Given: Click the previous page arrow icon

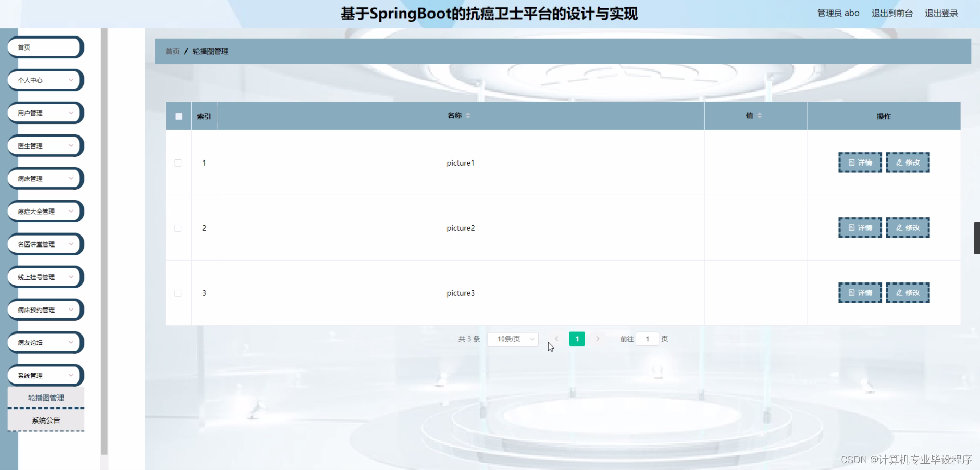Looking at the screenshot, I should pyautogui.click(x=557, y=339).
